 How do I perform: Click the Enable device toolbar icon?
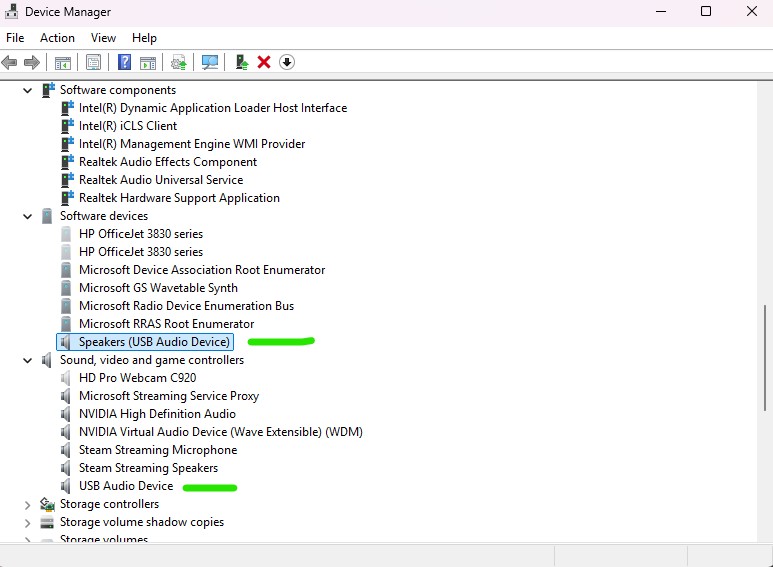242,62
